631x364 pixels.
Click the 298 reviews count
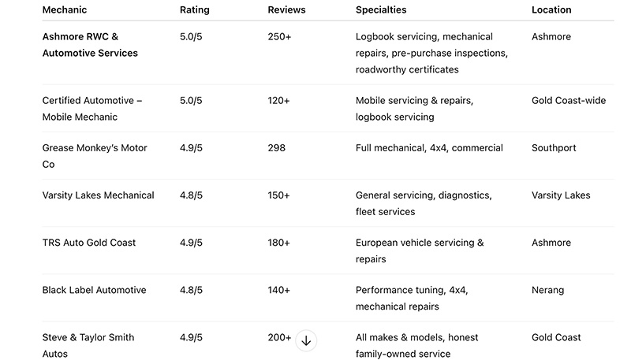click(277, 148)
